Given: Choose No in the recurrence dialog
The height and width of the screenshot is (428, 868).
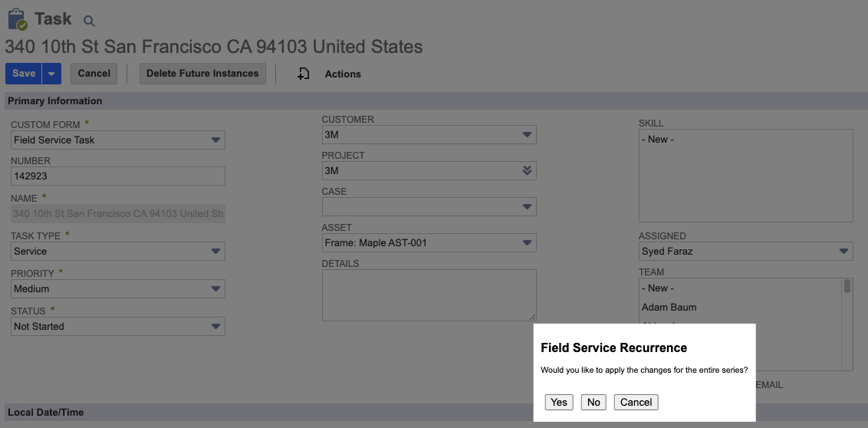Looking at the screenshot, I should pyautogui.click(x=593, y=402).
